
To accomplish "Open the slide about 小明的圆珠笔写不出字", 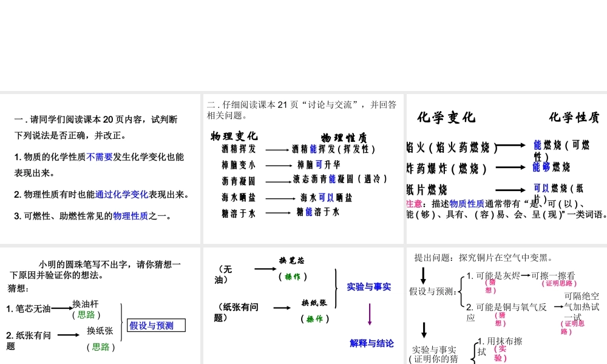I will click(x=100, y=306).
